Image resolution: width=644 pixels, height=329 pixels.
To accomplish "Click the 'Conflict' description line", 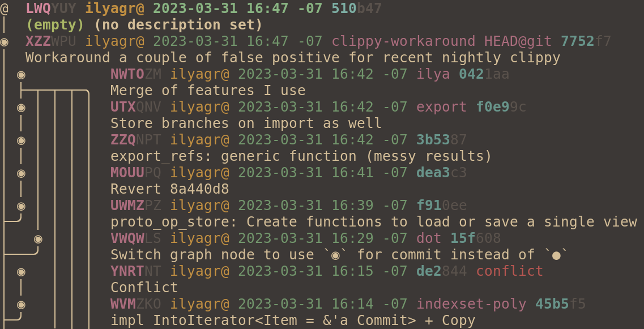I will click(x=144, y=288).
